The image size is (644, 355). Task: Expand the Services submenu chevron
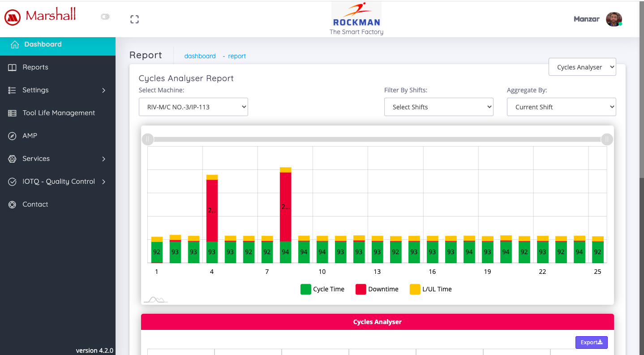tap(104, 159)
